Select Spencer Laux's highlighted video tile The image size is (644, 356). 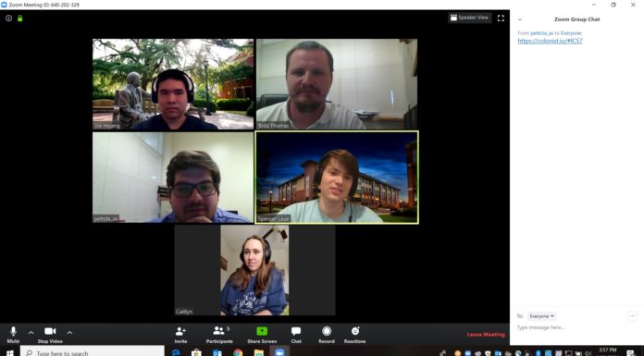point(337,178)
